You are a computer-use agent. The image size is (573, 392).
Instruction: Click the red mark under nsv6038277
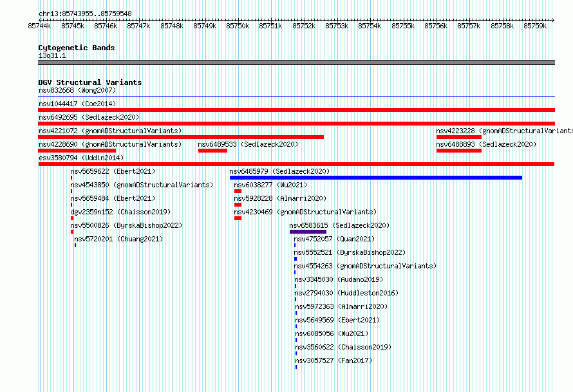(238, 191)
